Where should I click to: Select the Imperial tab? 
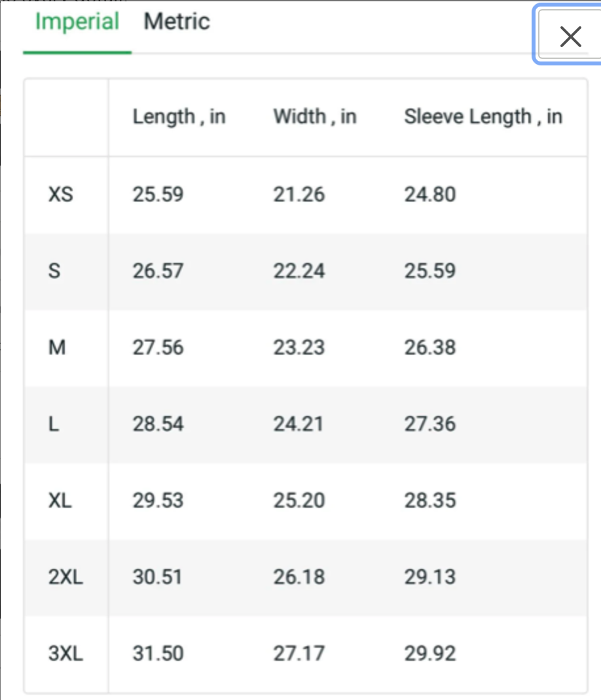[x=77, y=22]
